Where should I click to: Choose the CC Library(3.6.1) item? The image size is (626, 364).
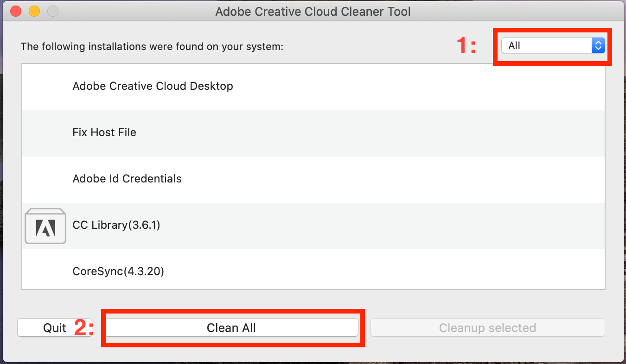click(x=116, y=225)
